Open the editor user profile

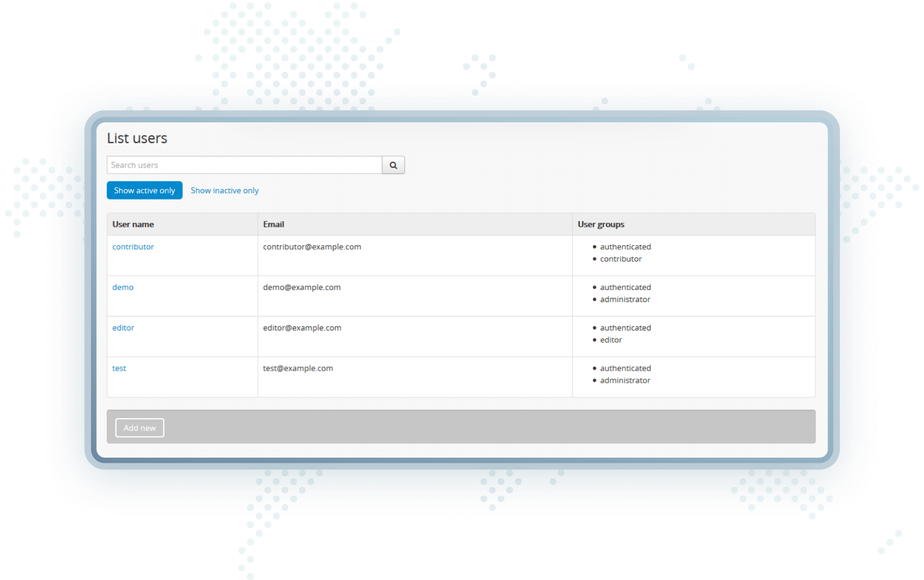coord(123,328)
